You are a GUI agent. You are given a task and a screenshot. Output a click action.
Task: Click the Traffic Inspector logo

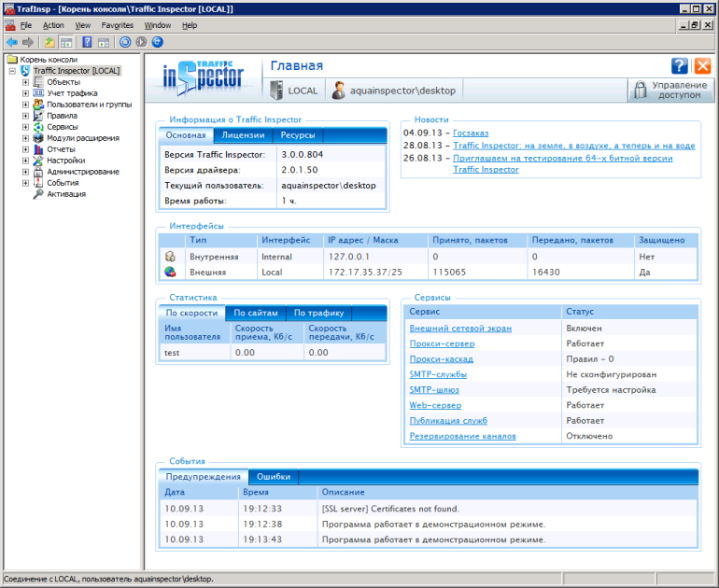coord(204,77)
